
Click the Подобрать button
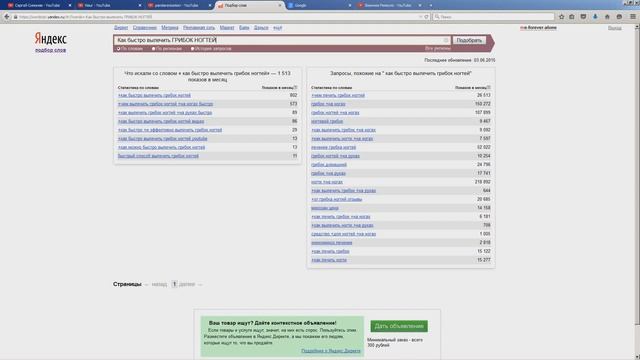(469, 40)
